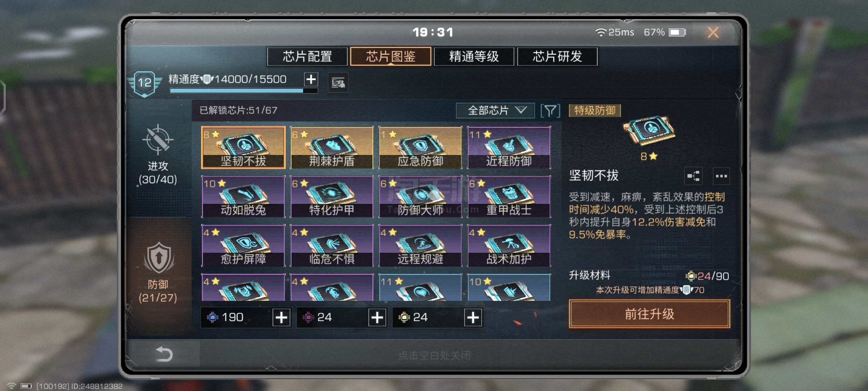Open the three-dots more options icon
Image resolution: width=868 pixels, height=391 pixels.
click(x=721, y=176)
